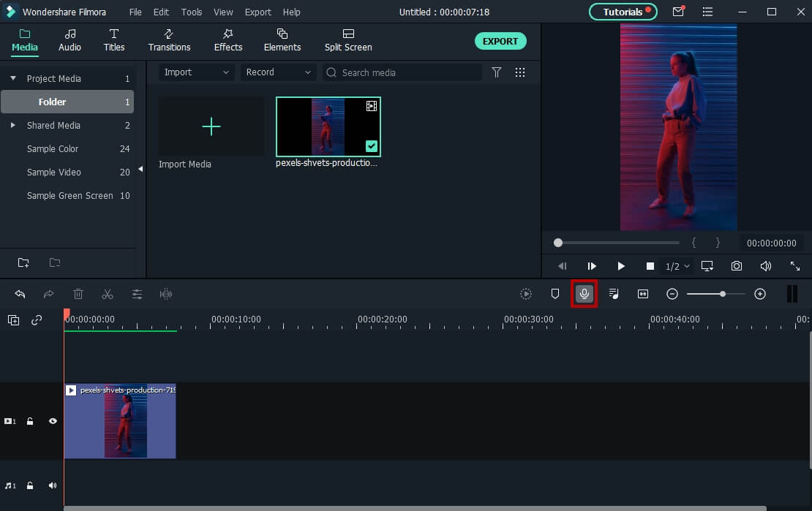Select the scissors split tool
This screenshot has width=812, height=511.
(108, 294)
